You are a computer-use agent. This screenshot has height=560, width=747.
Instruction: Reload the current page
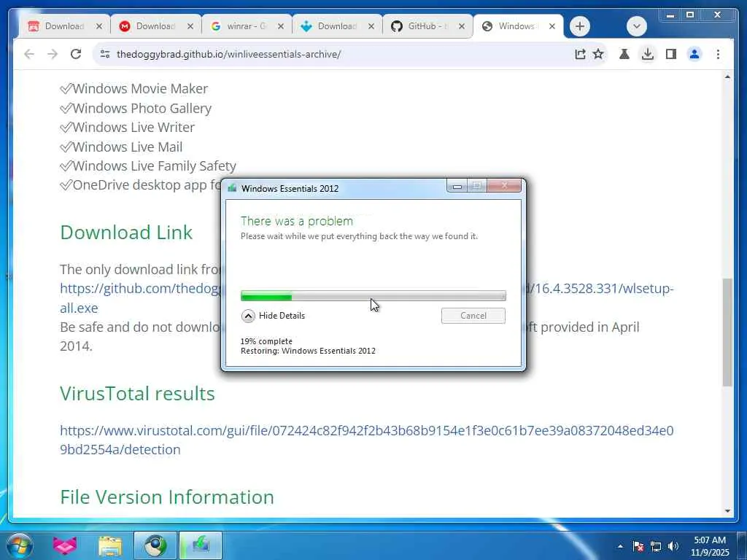pos(76,54)
